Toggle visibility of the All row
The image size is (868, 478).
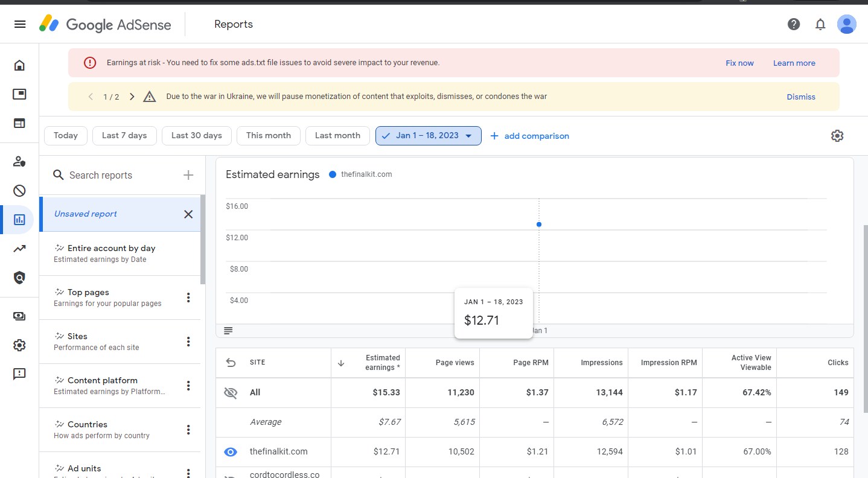(x=231, y=393)
